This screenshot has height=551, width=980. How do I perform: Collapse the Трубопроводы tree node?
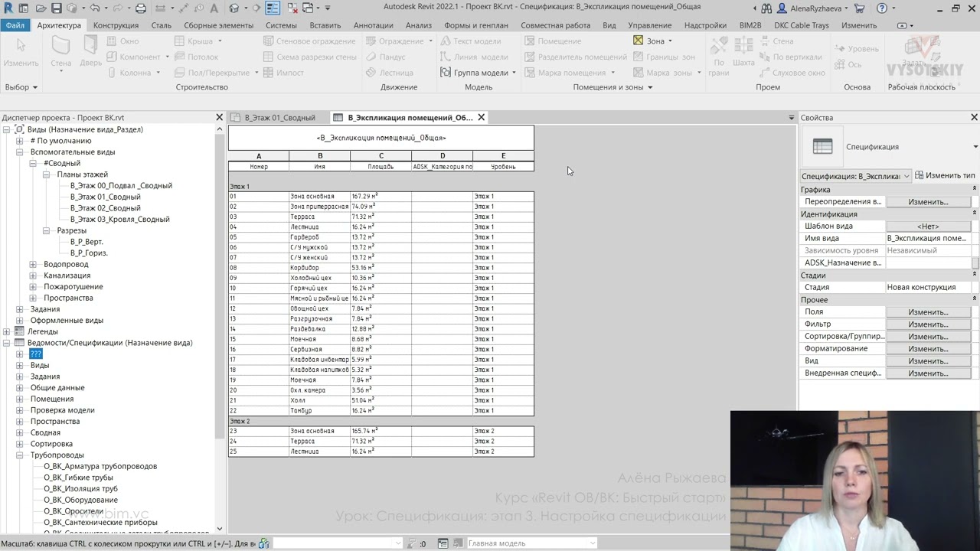[x=20, y=455]
